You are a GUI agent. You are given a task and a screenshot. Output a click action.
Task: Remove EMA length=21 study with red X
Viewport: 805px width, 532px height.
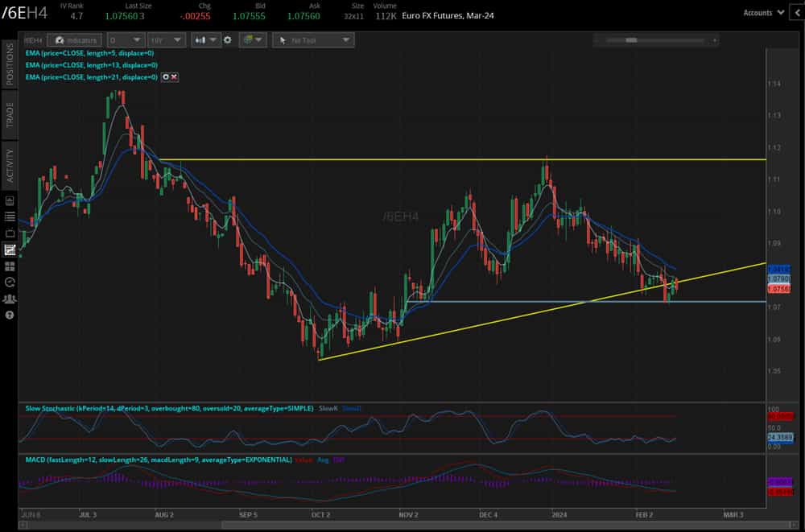pyautogui.click(x=174, y=77)
